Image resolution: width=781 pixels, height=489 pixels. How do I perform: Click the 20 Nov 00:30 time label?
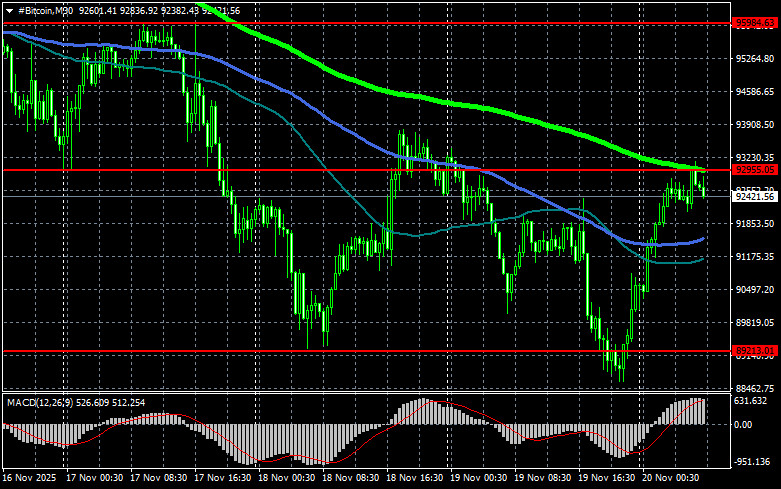(x=670, y=478)
